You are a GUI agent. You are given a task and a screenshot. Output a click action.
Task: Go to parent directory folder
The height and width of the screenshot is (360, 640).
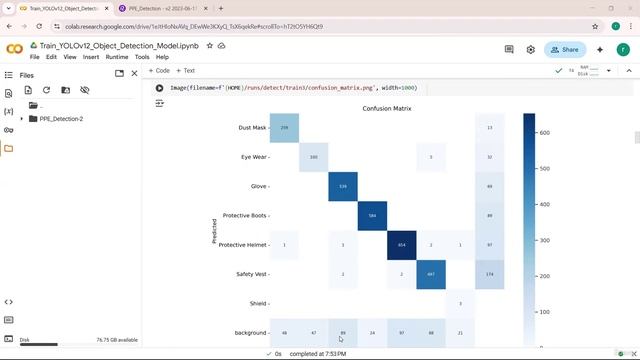[x=33, y=105]
